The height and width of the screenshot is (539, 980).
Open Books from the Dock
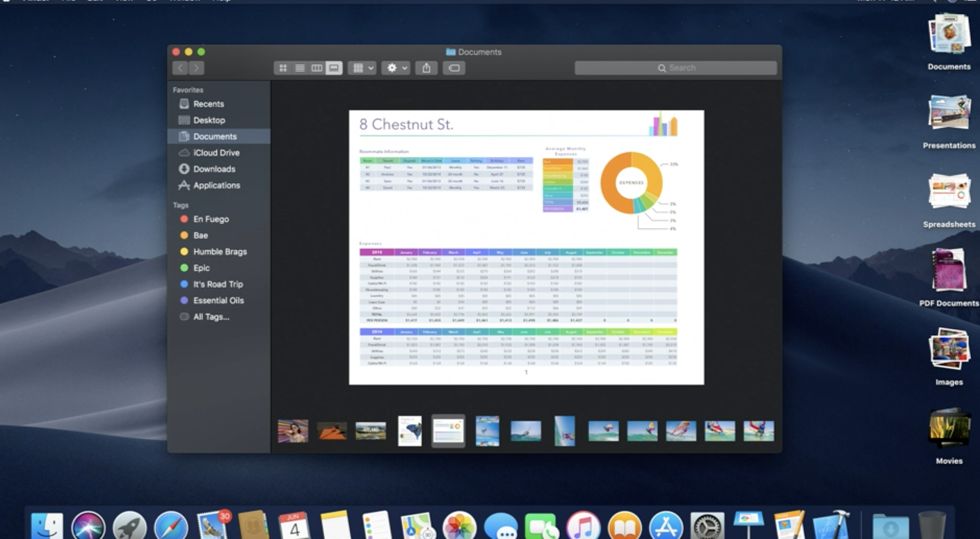625,526
